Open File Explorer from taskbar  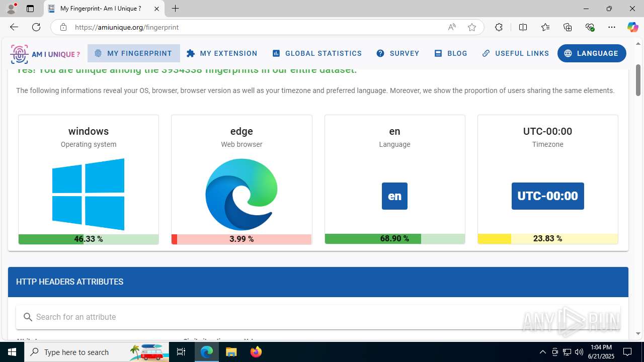coord(231,352)
